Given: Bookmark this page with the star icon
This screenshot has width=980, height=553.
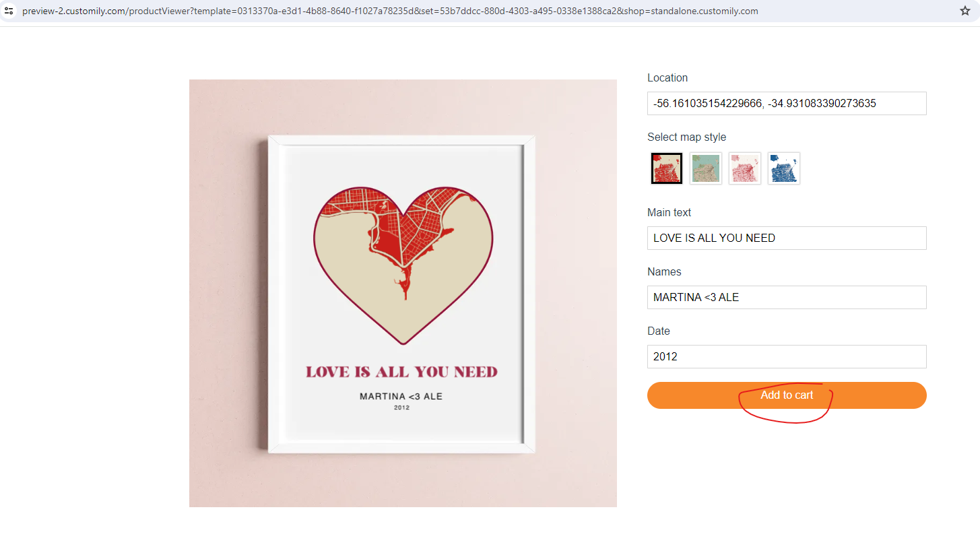Looking at the screenshot, I should (965, 11).
